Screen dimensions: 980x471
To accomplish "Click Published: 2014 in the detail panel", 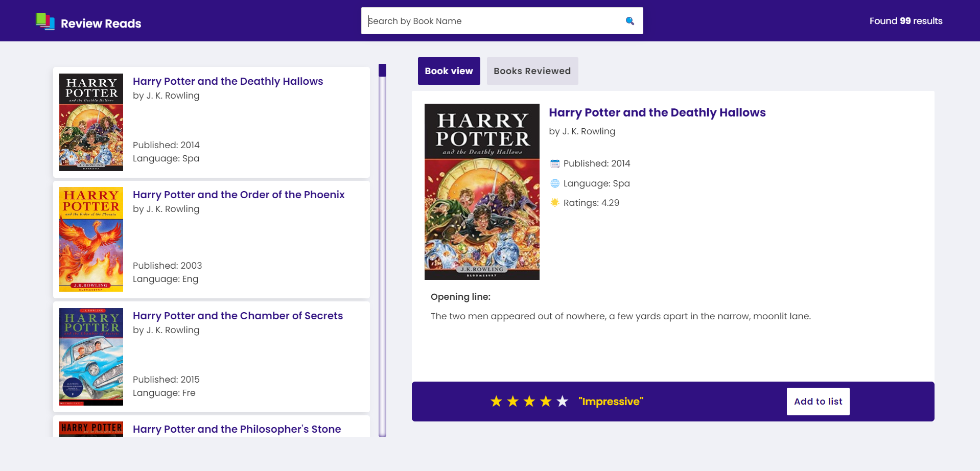I will pyautogui.click(x=597, y=163).
